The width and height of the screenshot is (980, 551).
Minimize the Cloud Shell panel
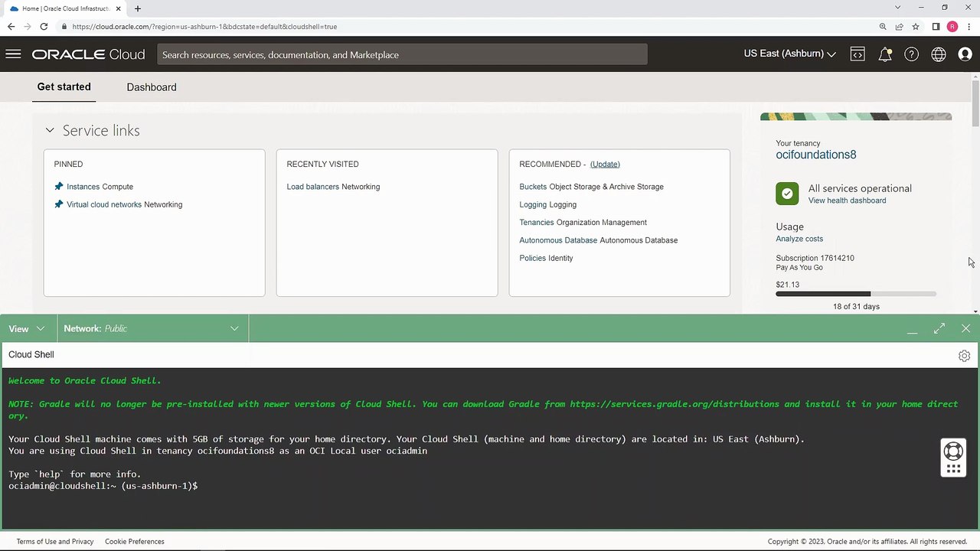click(913, 329)
